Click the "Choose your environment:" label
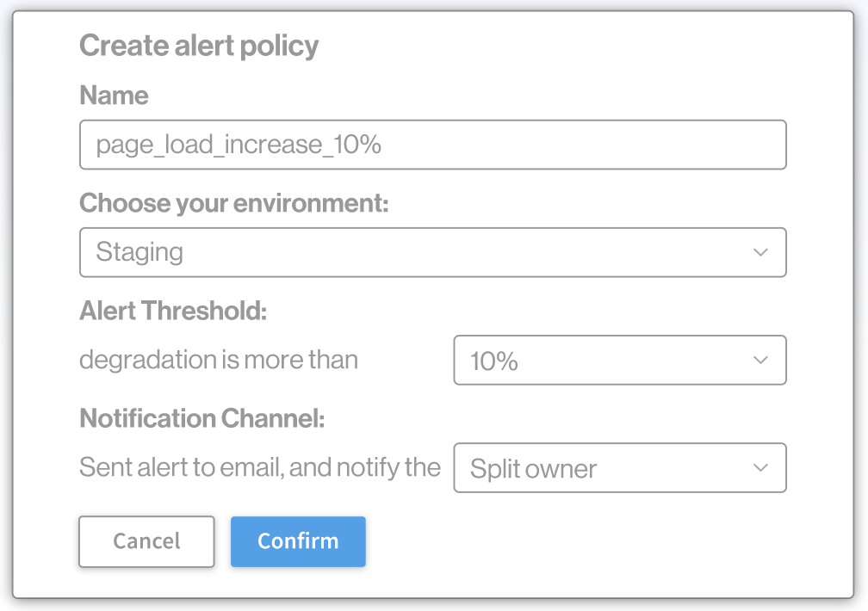This screenshot has height=611, width=868. (x=234, y=203)
